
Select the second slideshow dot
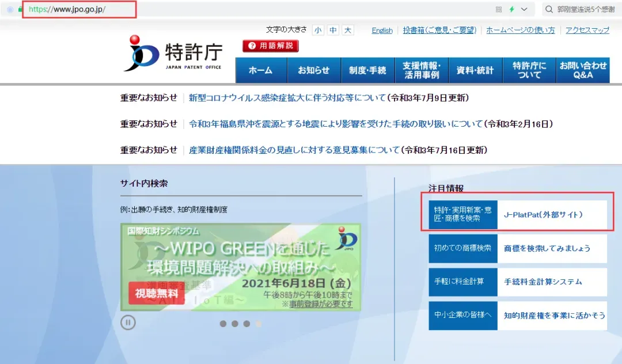[235, 324]
